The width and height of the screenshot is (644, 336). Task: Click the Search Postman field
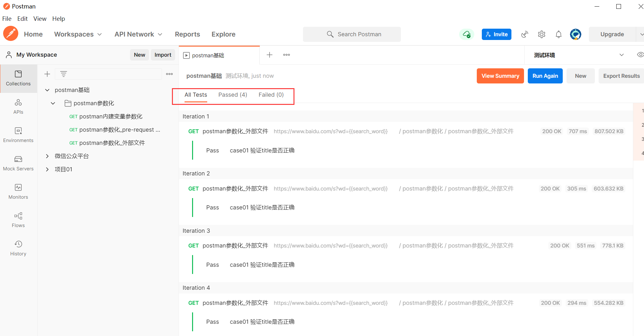pyautogui.click(x=352, y=34)
